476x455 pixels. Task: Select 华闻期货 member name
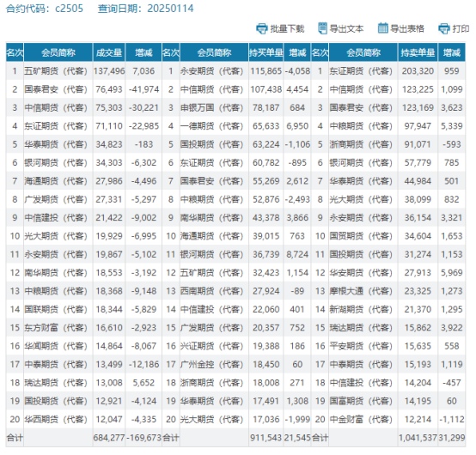coord(56,346)
